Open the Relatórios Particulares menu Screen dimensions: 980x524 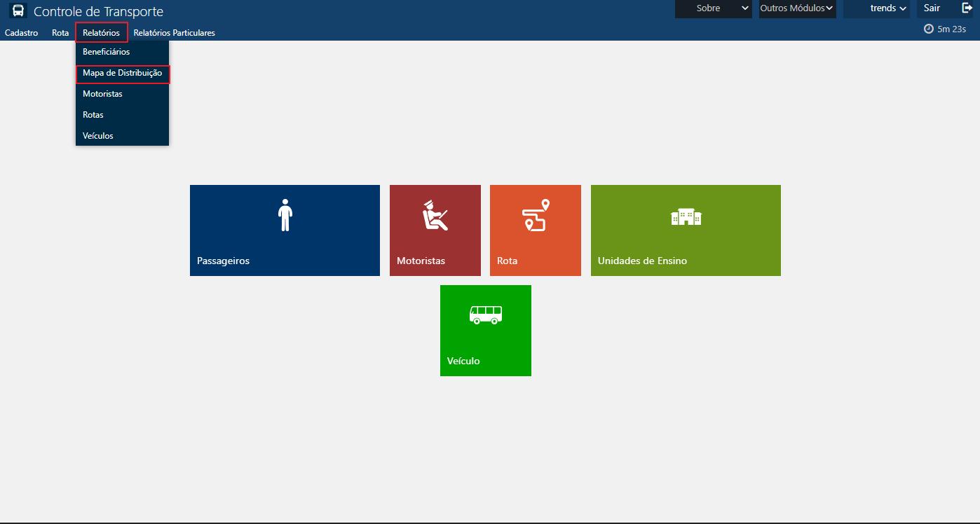pyautogui.click(x=174, y=33)
